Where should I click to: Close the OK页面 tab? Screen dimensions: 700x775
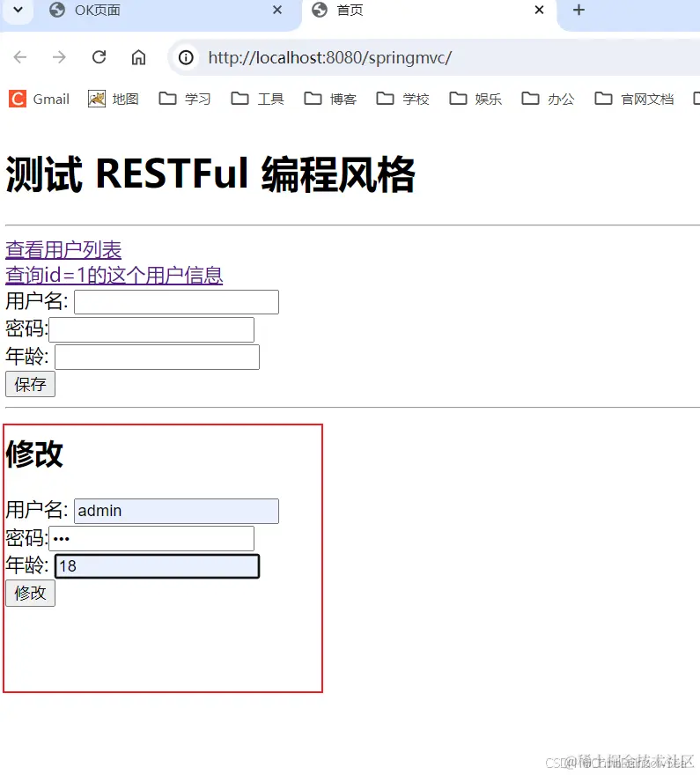tap(277, 10)
